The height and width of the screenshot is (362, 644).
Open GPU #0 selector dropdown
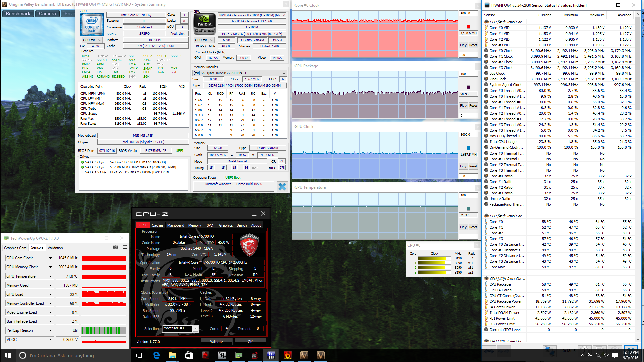204,40
